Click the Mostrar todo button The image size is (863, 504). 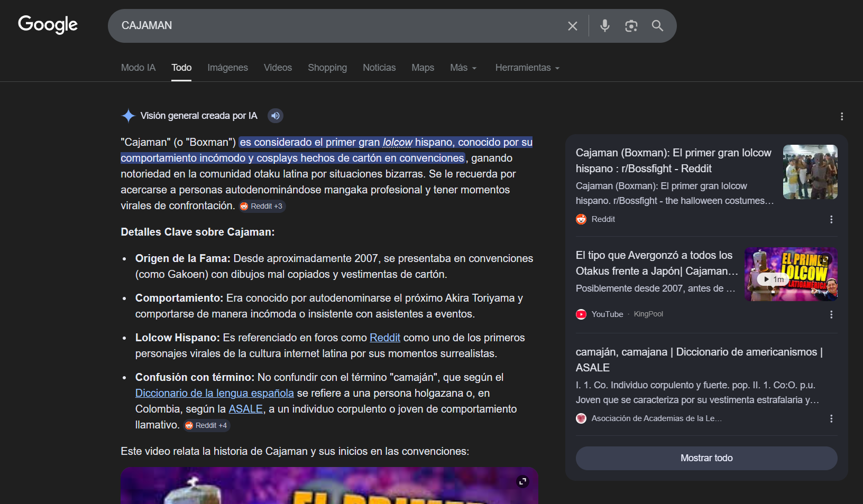(706, 458)
